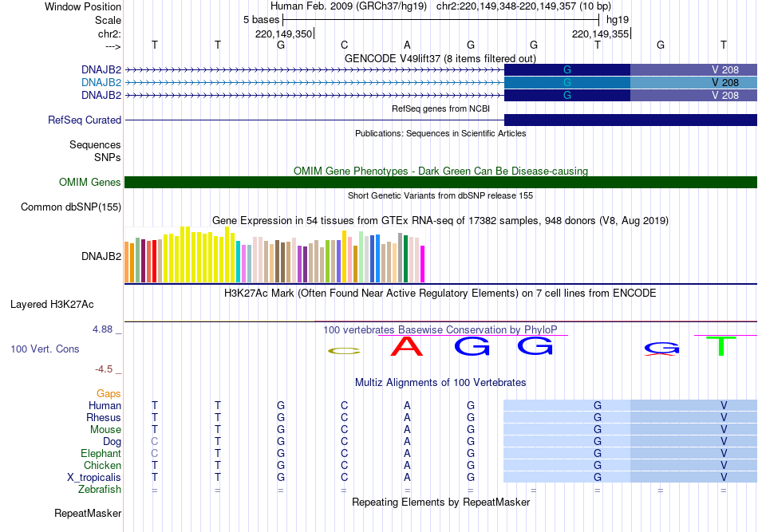Open 'OMIM Gene Phenotypes' track title
Viewport: 758px width, 532px height.
(440, 171)
